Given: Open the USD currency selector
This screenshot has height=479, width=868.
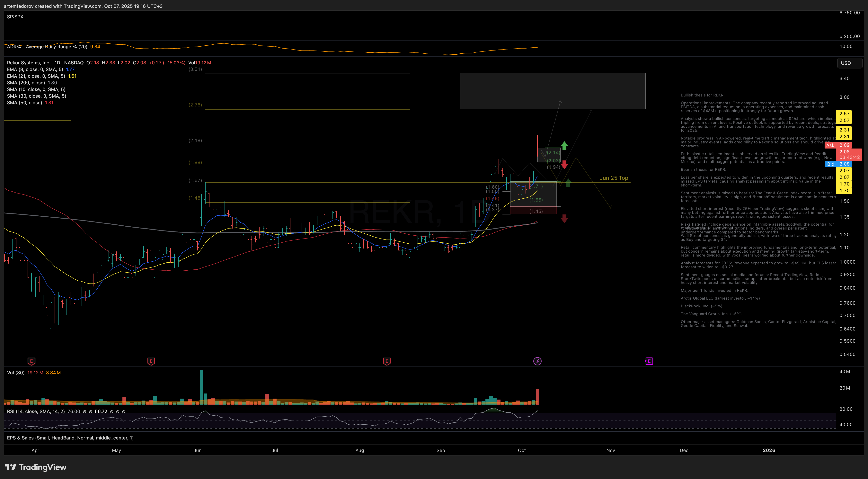Looking at the screenshot, I should 849,63.
